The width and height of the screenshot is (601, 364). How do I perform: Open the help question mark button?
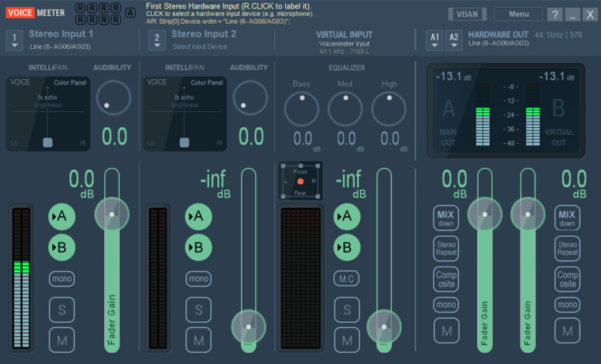[x=554, y=15]
